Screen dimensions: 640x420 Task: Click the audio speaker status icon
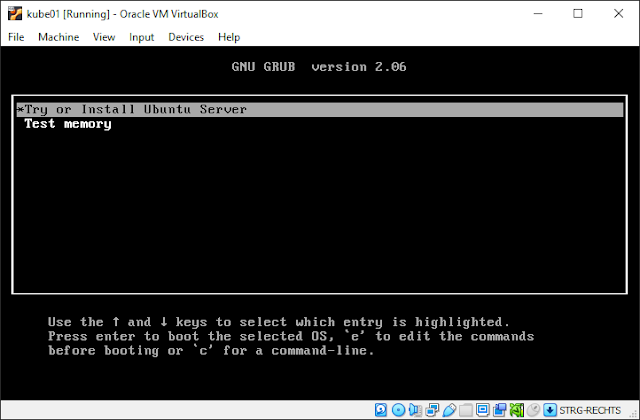[x=415, y=410]
